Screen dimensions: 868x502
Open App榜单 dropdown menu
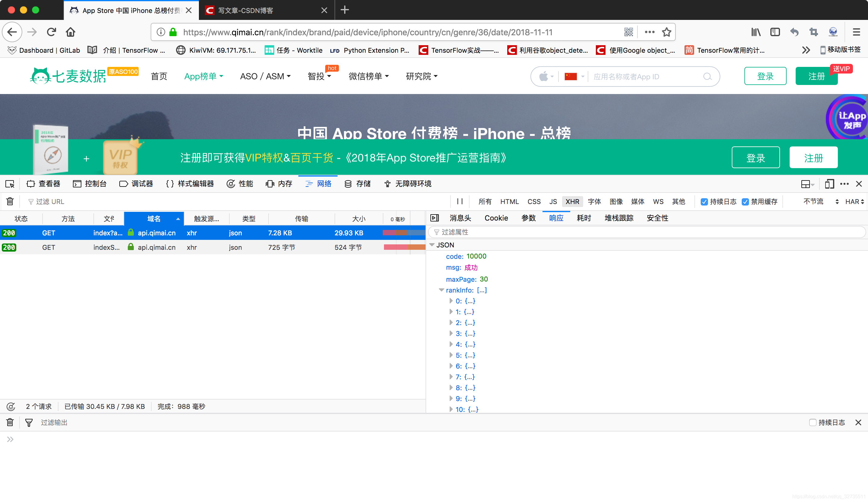tap(203, 77)
